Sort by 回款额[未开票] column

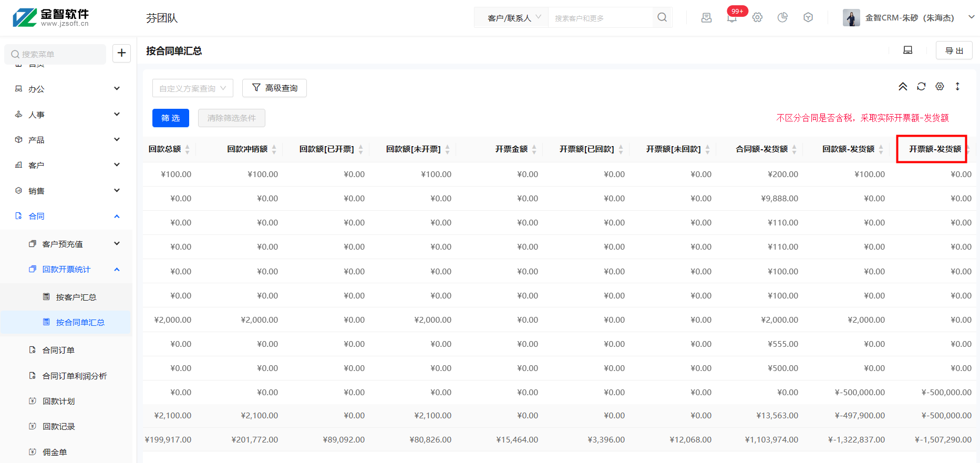448,149
